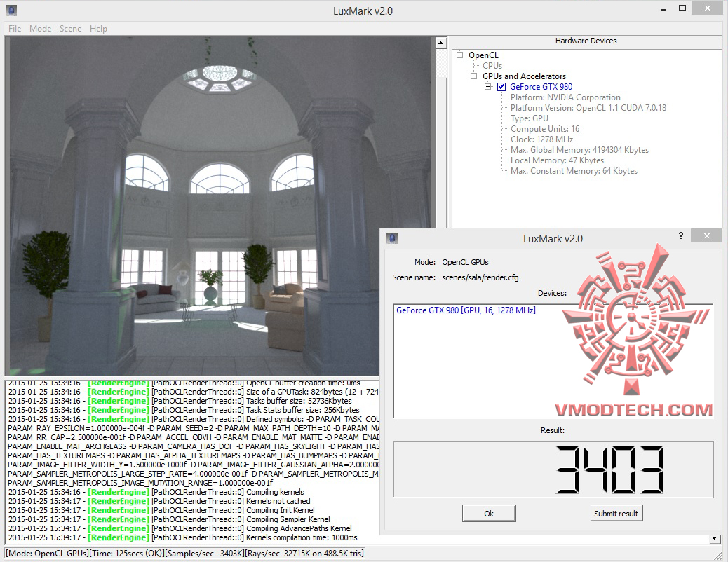This screenshot has height=562, width=728.
Task: Click the window resize grip at bottom corner
Action: [x=718, y=554]
